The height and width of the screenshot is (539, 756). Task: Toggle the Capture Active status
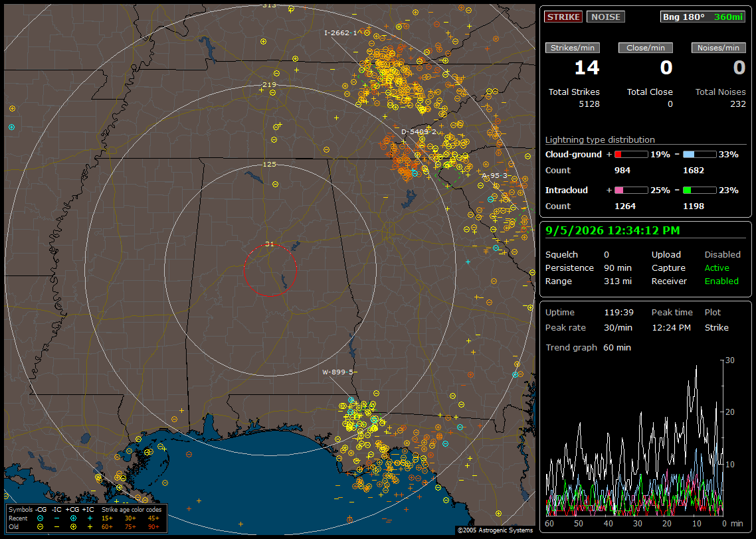[716, 268]
